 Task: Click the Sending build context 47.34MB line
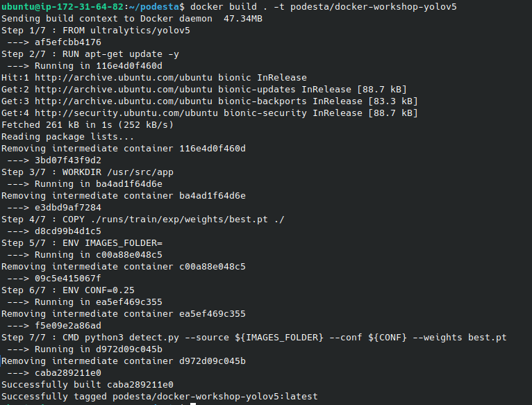[x=117, y=19]
